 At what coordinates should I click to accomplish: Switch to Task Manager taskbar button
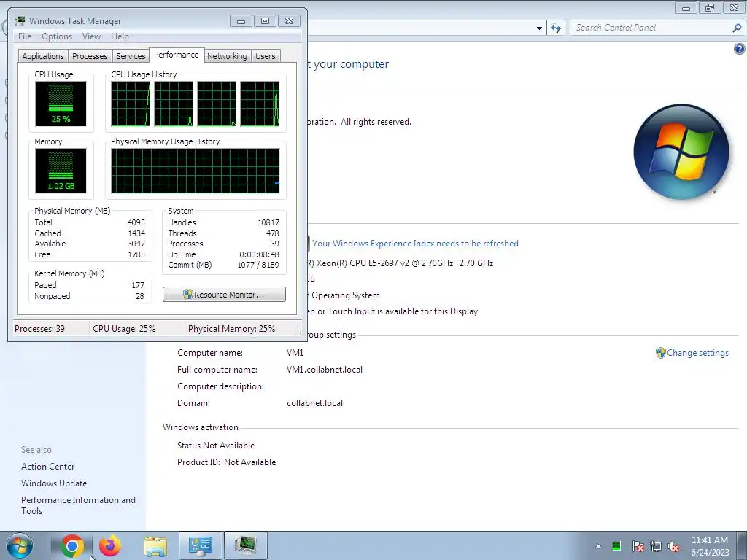245,545
